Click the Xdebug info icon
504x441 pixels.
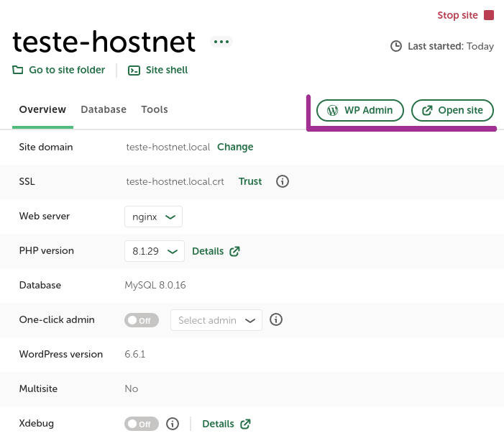(x=173, y=424)
